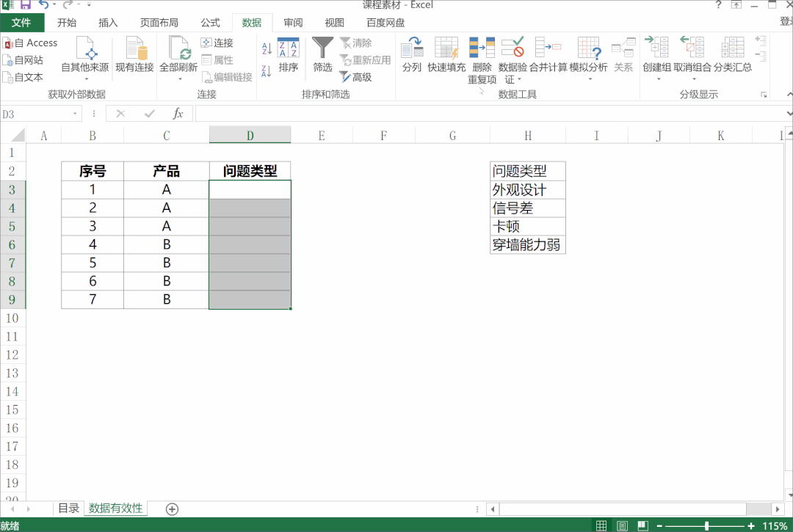Image resolution: width=793 pixels, height=532 pixels.
Task: Apply 快速填充 flash fill
Action: tap(446, 54)
